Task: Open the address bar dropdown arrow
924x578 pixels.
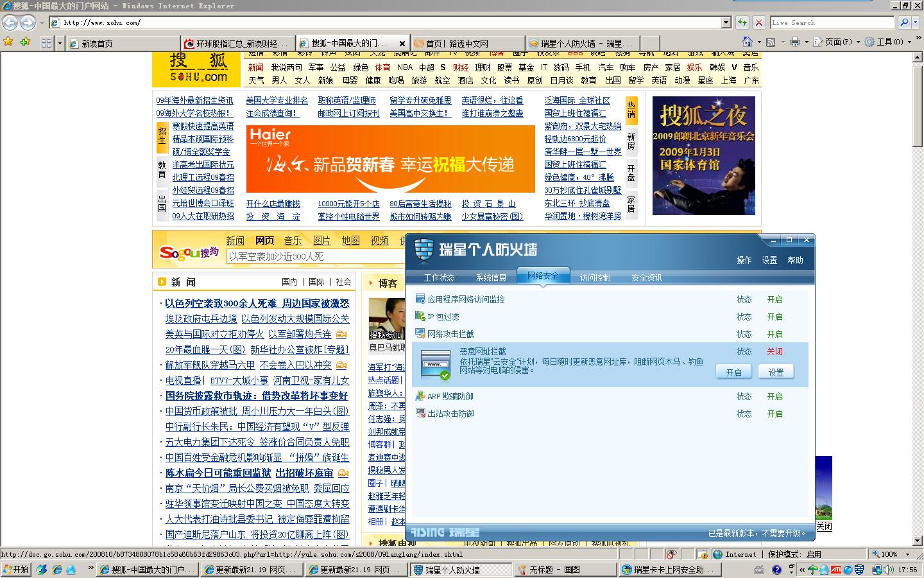Action: 726,22
